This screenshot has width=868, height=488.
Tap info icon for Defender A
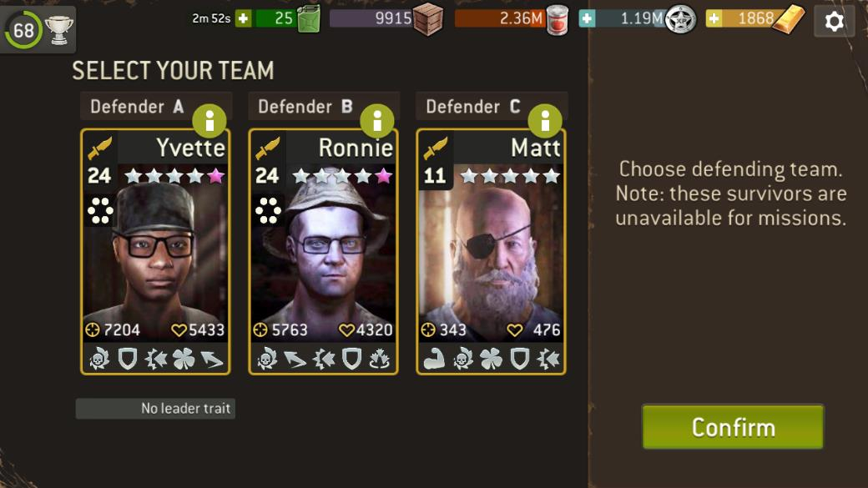pos(209,121)
